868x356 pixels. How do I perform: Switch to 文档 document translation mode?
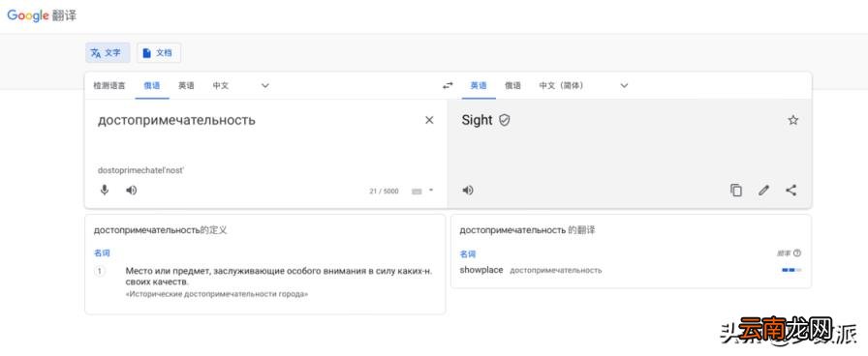158,52
